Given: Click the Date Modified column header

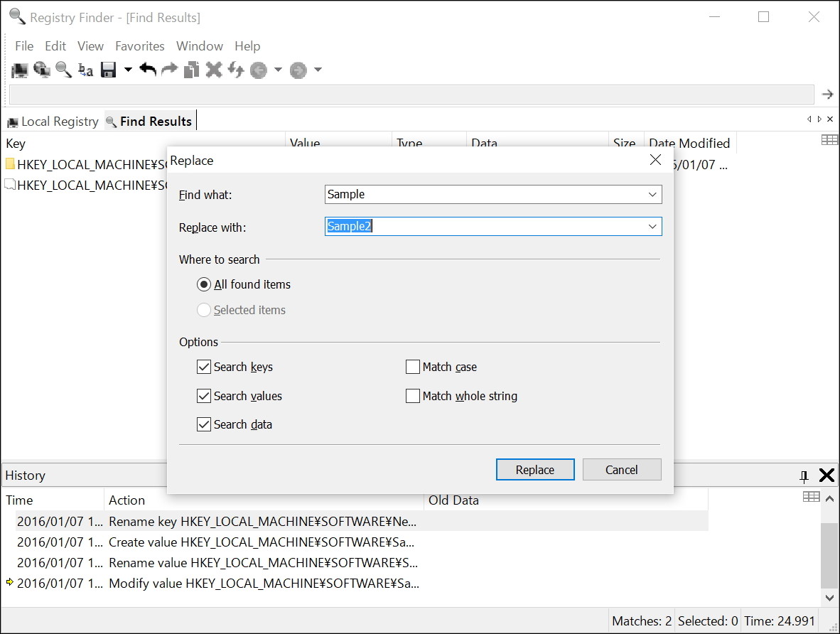Looking at the screenshot, I should click(x=690, y=143).
